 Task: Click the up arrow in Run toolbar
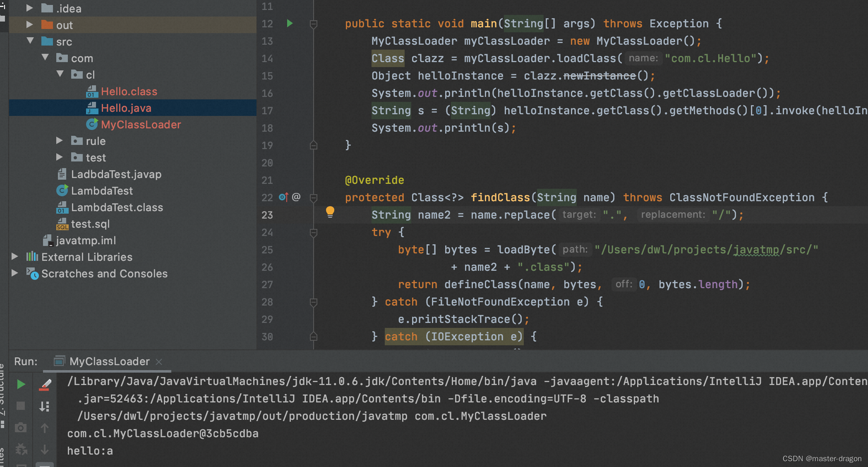45,428
